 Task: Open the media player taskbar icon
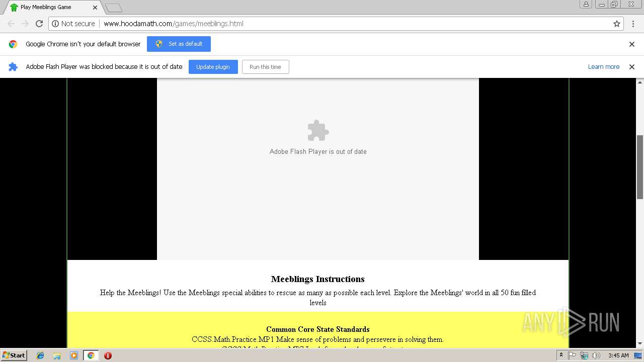point(74,355)
